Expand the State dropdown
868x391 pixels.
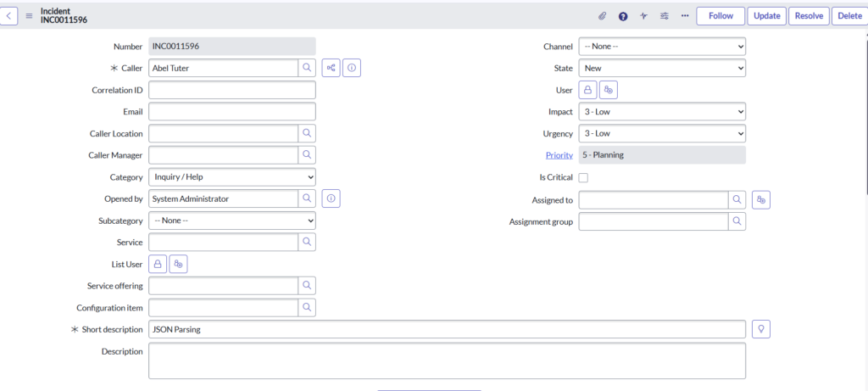coord(661,68)
